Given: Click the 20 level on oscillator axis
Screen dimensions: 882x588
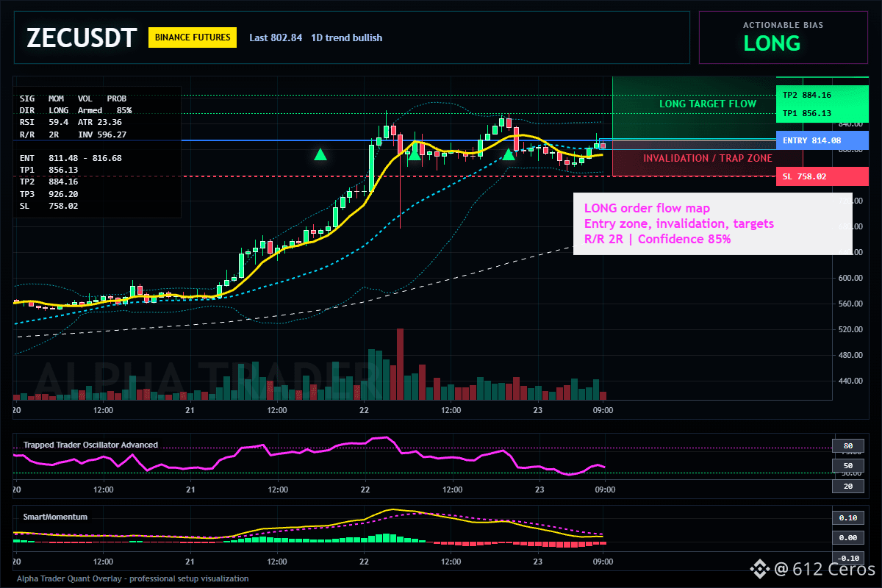Looking at the screenshot, I should (847, 487).
